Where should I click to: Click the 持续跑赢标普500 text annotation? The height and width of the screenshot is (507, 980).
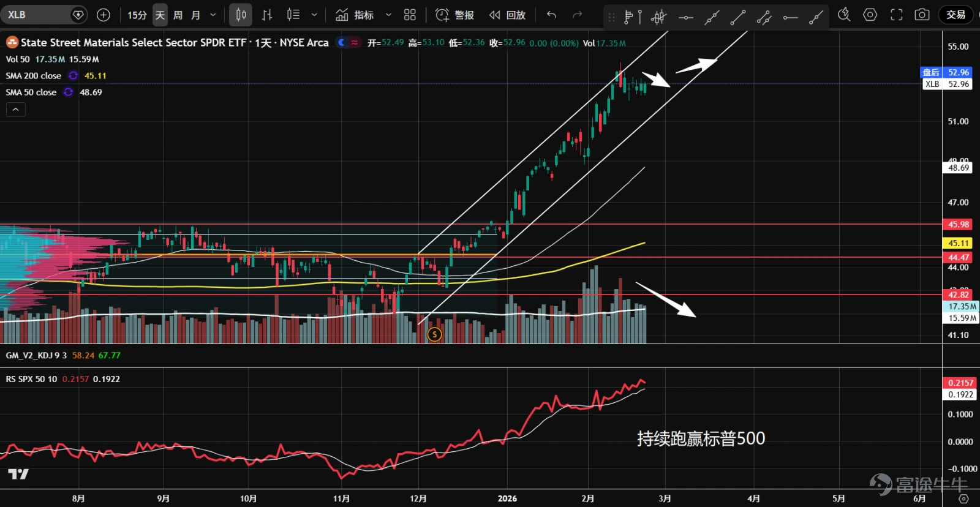point(701,438)
